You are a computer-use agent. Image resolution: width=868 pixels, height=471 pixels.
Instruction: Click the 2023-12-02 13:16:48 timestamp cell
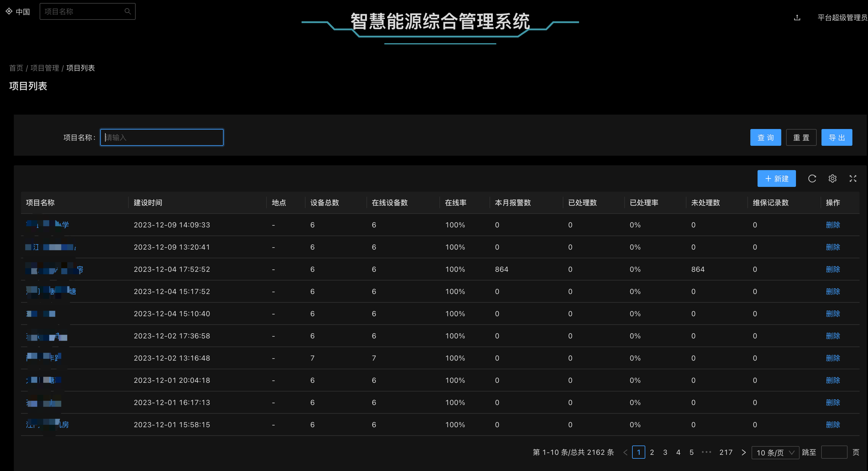point(172,358)
